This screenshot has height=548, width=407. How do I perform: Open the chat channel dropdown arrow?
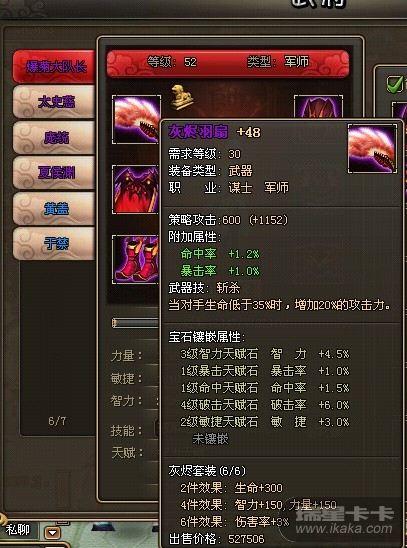pyautogui.click(x=53, y=533)
